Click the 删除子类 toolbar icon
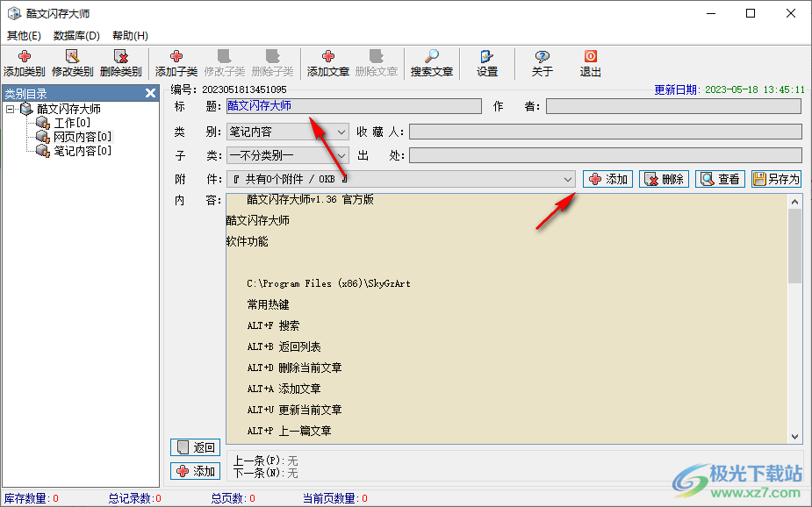The image size is (812, 507). (273, 64)
